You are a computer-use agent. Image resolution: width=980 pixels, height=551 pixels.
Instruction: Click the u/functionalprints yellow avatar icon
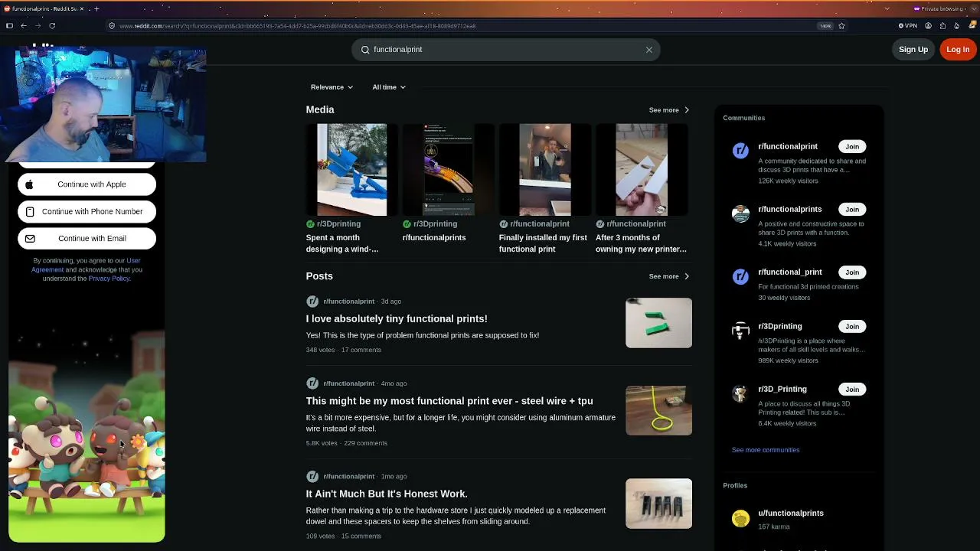point(740,519)
